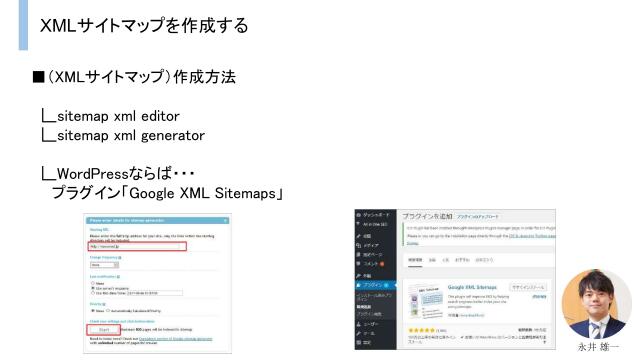
Task: Switch to the お気に入り plugins tab
Action: pyautogui.click(x=484, y=260)
